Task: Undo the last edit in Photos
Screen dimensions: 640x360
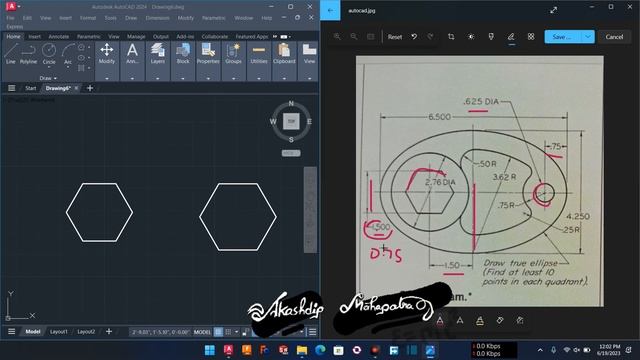Action: (414, 37)
